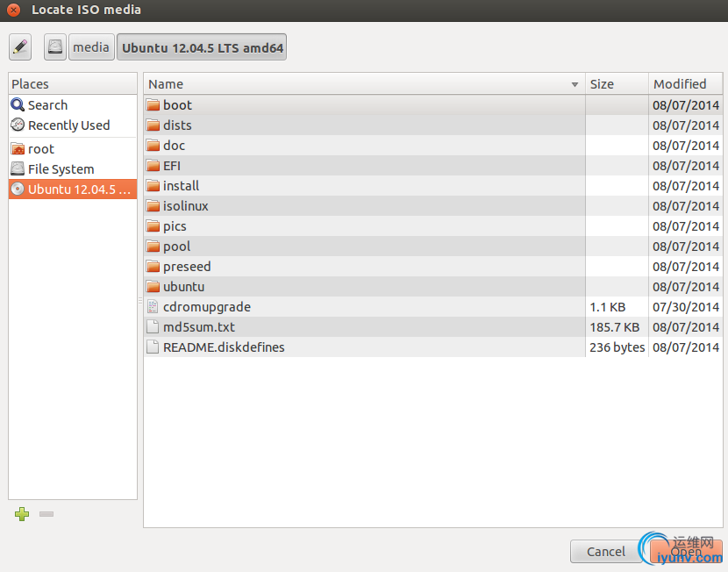Select the boot folder name
Screen dimensions: 728x572
tap(177, 105)
